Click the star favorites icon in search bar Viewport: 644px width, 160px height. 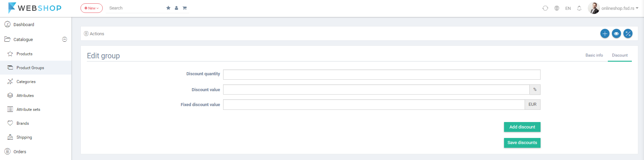pyautogui.click(x=168, y=8)
